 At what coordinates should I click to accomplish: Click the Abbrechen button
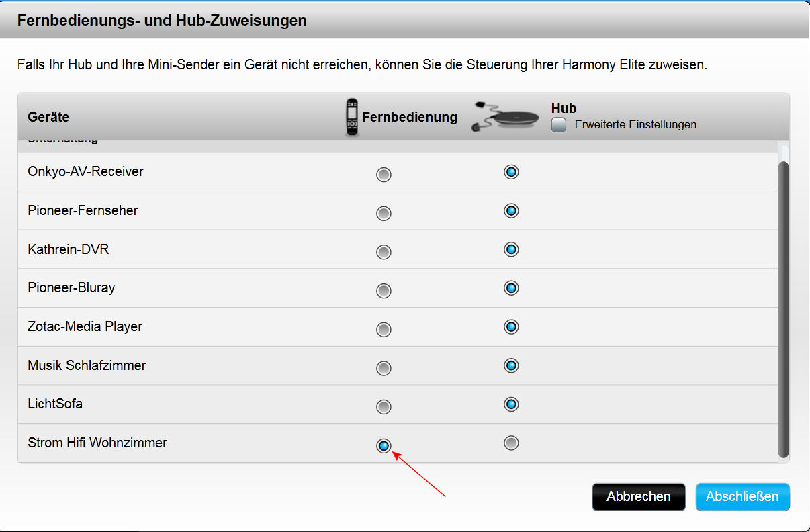[x=639, y=497]
